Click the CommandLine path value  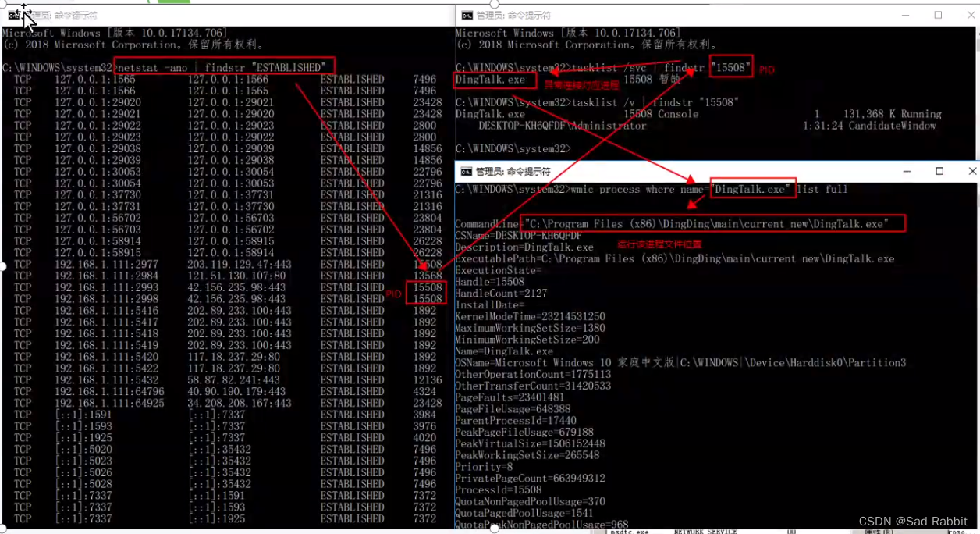click(x=706, y=224)
